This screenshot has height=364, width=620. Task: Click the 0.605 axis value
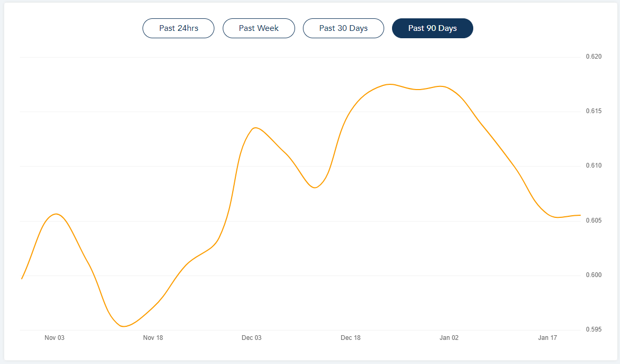point(593,220)
